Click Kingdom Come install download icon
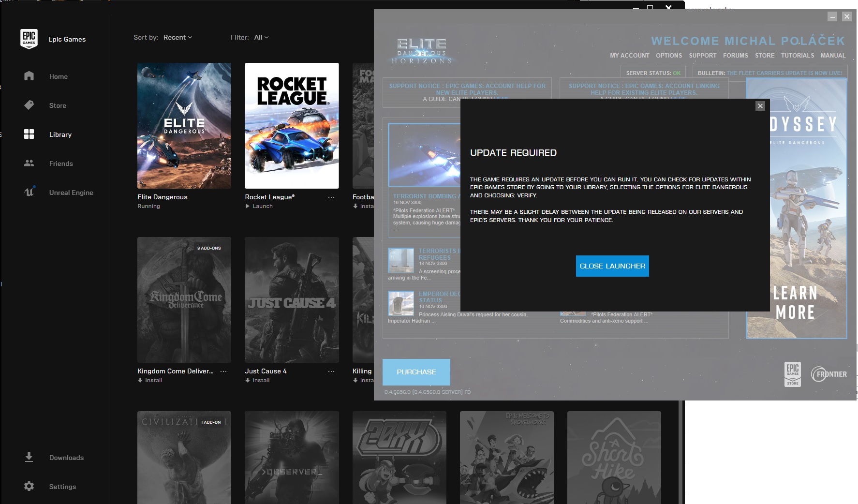858x504 pixels. tap(140, 380)
